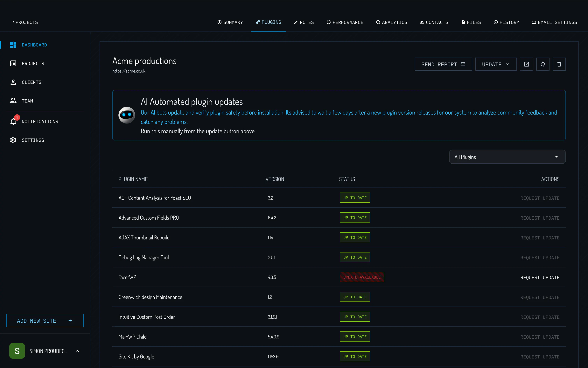
Task: Click the Team people icon
Action: [x=13, y=101]
